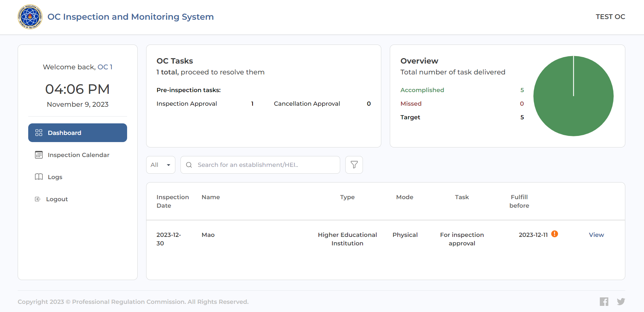Image resolution: width=644 pixels, height=312 pixels.
Task: Click the Inspection Calendar icon
Action: pos(39,155)
